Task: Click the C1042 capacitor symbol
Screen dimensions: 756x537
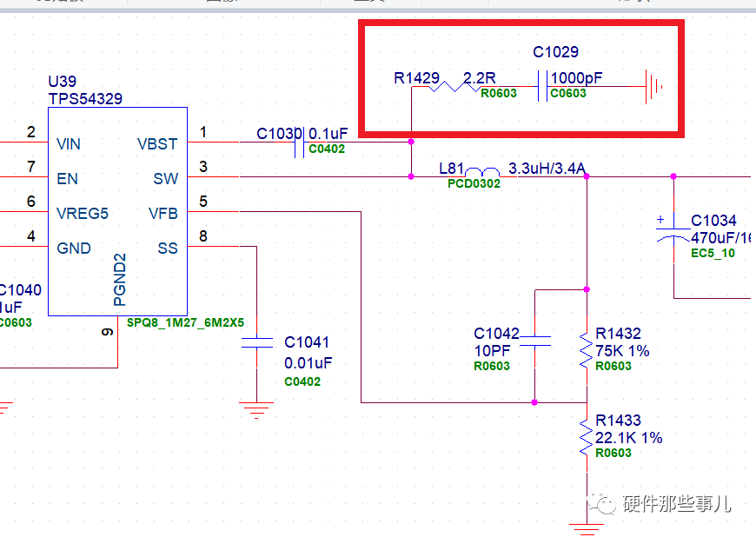Action: pos(534,345)
